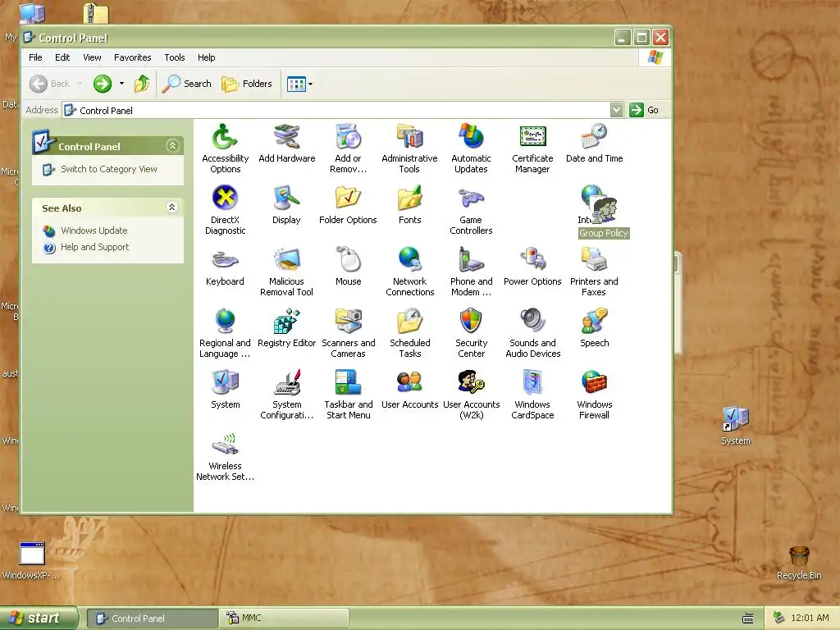Viewport: 840px width, 630px height.
Task: Open Scheduled Tasks icon
Action: 410,322
